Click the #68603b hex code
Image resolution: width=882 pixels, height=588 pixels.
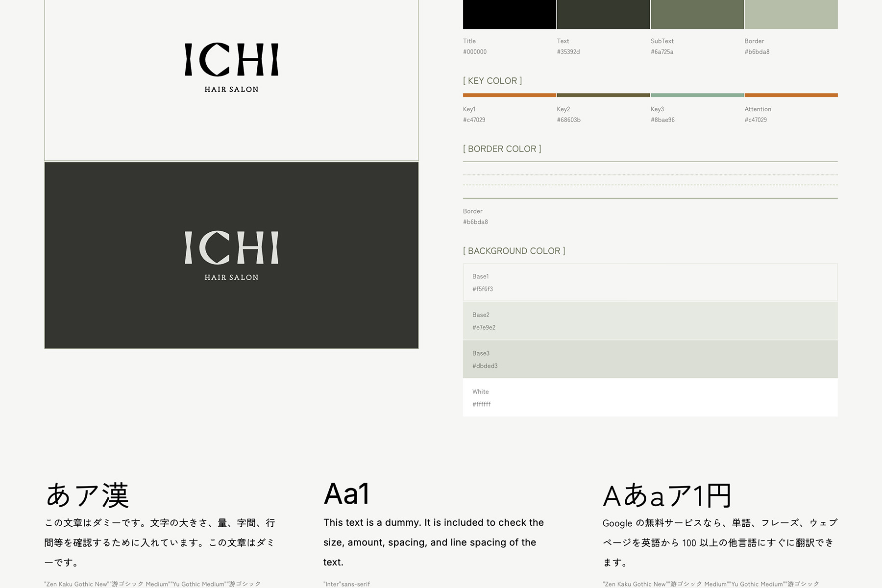(x=569, y=120)
